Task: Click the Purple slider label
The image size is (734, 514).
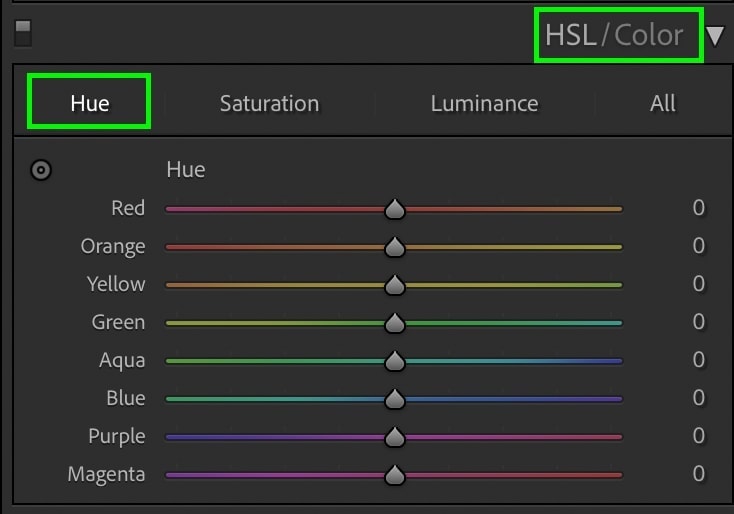Action: coord(117,437)
